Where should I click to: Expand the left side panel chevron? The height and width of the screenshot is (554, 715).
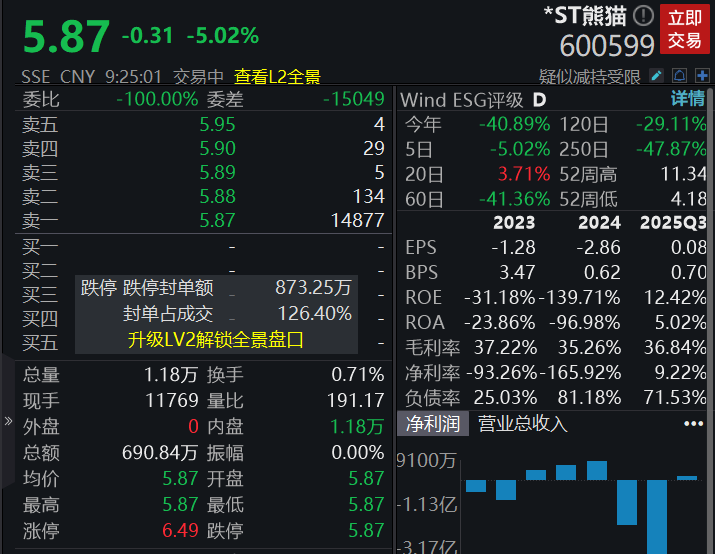tap(8, 422)
